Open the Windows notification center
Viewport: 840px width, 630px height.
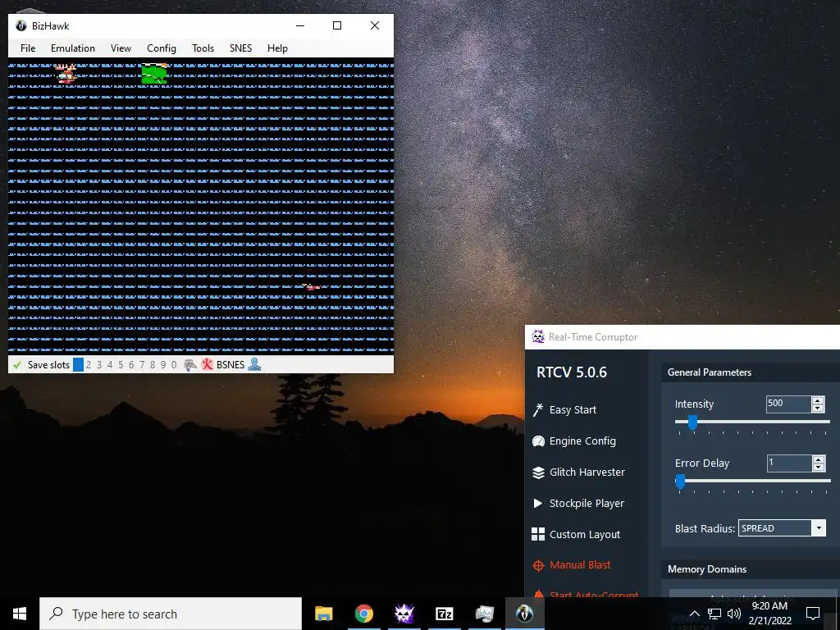coord(813,614)
